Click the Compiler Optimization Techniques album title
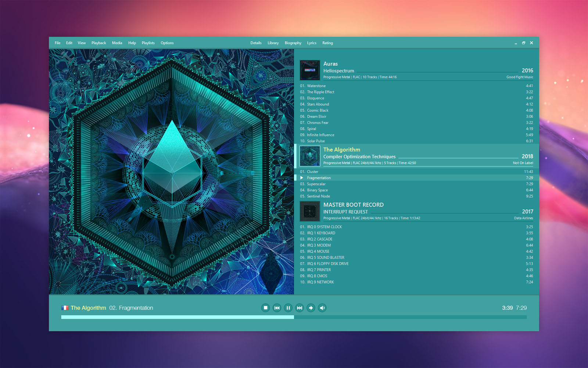This screenshot has width=588, height=368. click(359, 156)
